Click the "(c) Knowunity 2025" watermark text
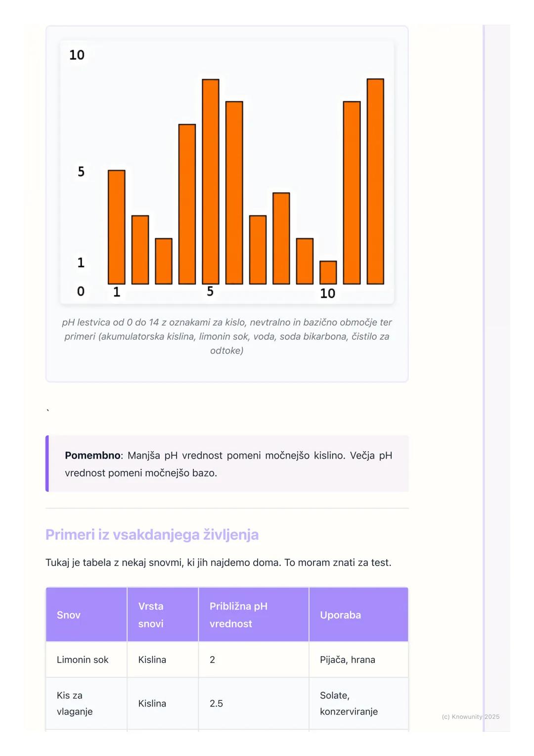The height and width of the screenshot is (756, 534). (x=470, y=716)
